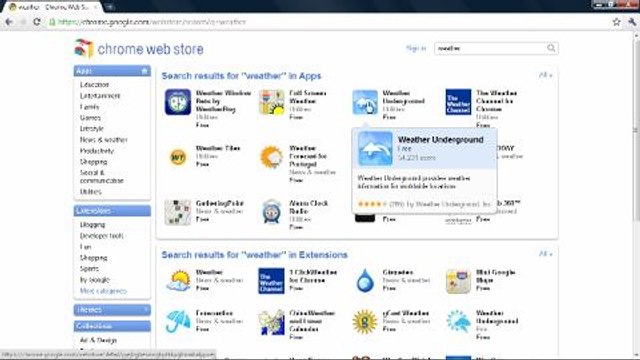
Task: Select the Apps sidebar header
Action: coord(112,71)
